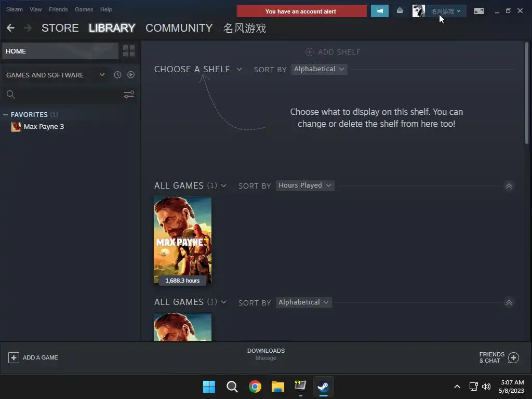Screen dimensions: 532x399
Task: Show hidden system tray icons
Action: (457, 387)
